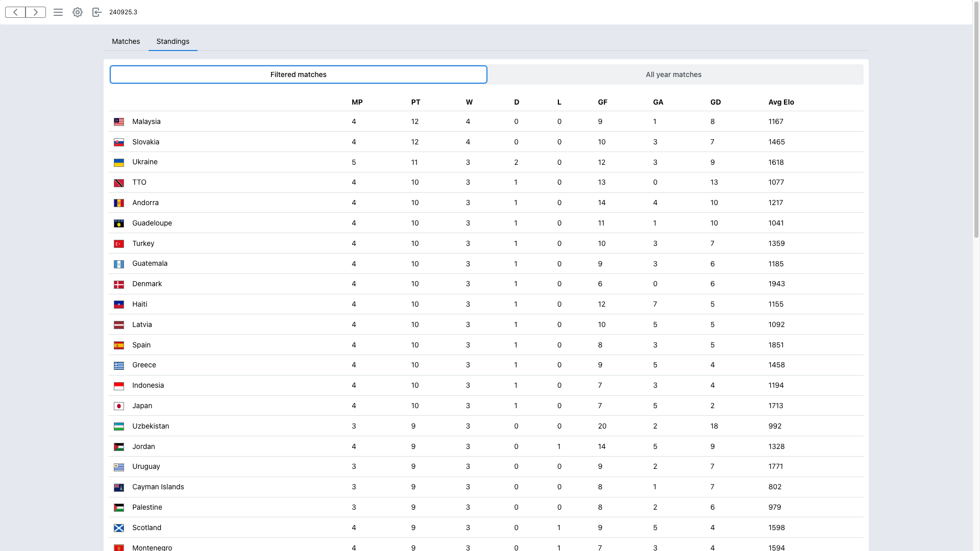Click Japan's Avg Elo value 1713
980x551 pixels.
(x=776, y=406)
